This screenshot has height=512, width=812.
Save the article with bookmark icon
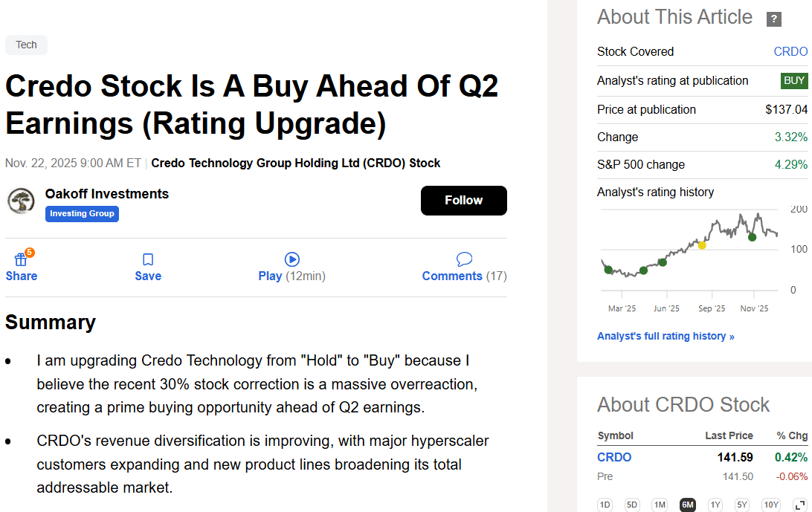(x=148, y=259)
